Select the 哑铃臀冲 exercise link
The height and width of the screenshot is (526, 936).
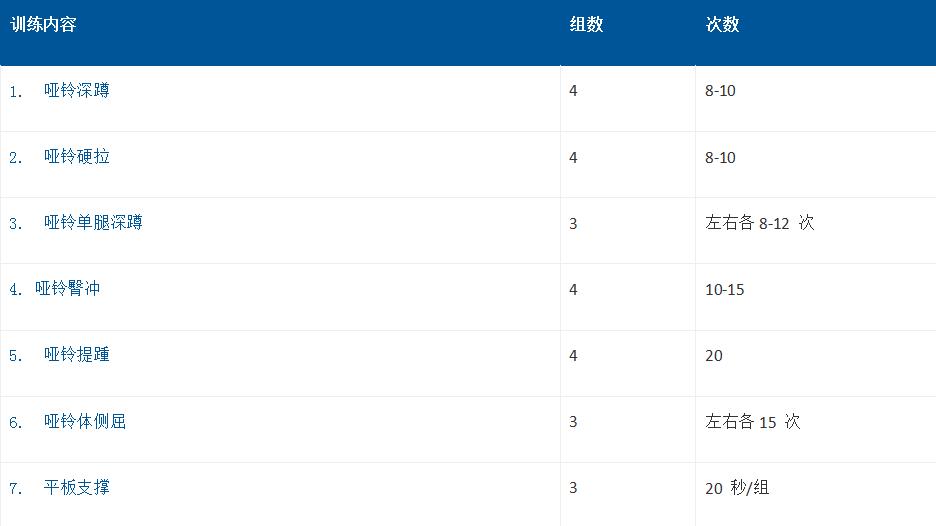point(68,289)
